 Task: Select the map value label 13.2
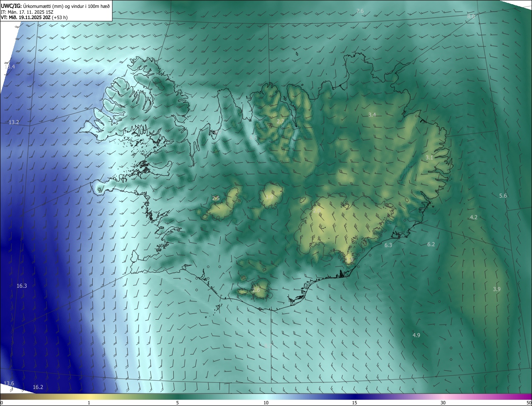[x=14, y=122]
